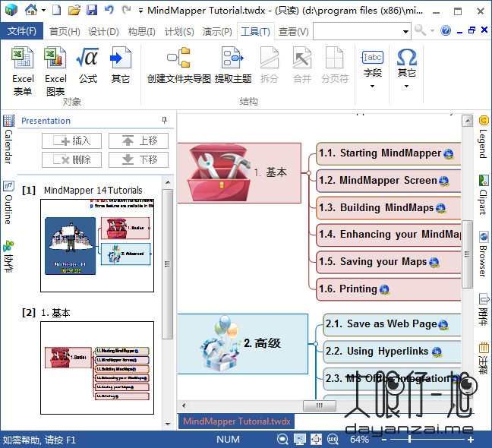Open the 附件 attachments side panel

tap(483, 311)
